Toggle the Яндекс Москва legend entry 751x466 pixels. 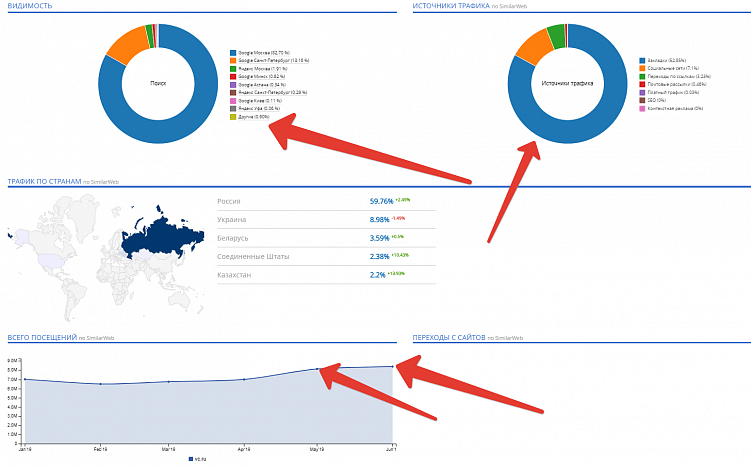(259, 69)
